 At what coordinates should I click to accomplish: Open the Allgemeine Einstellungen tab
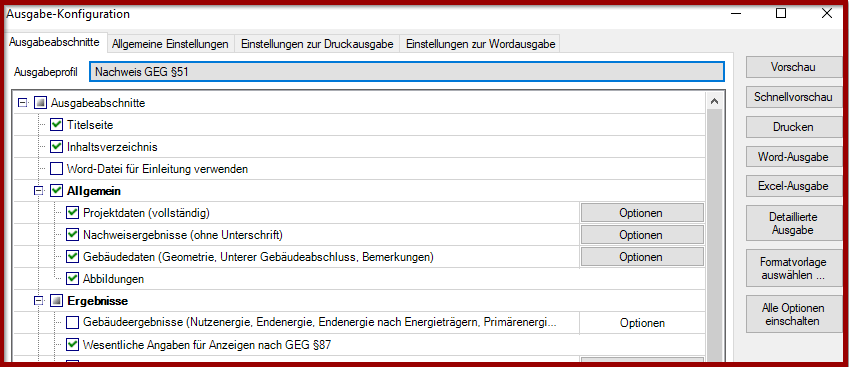point(170,44)
